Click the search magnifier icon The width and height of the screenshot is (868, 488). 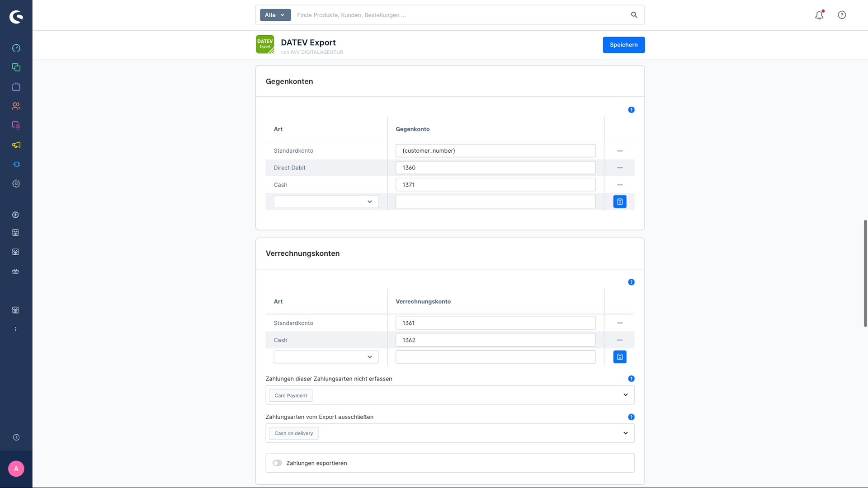coord(634,15)
